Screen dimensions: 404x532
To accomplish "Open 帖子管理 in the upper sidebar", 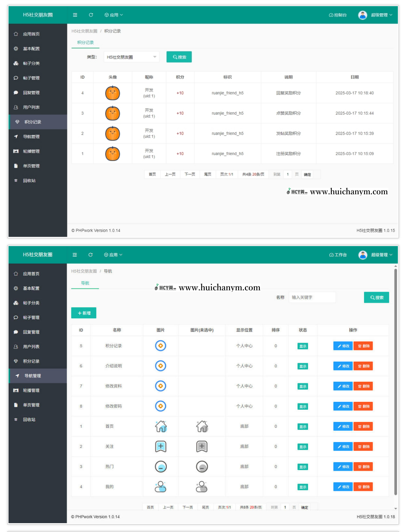I will pyautogui.click(x=31, y=78).
